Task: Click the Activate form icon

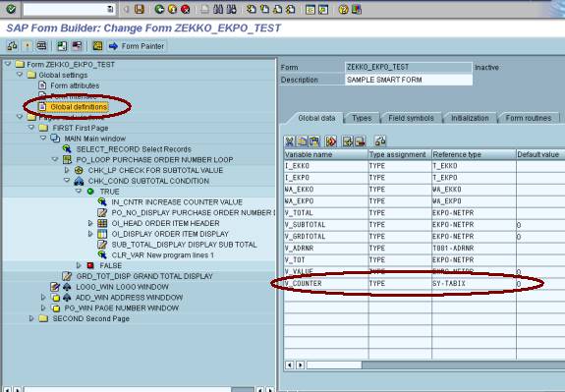Action: click(28, 46)
